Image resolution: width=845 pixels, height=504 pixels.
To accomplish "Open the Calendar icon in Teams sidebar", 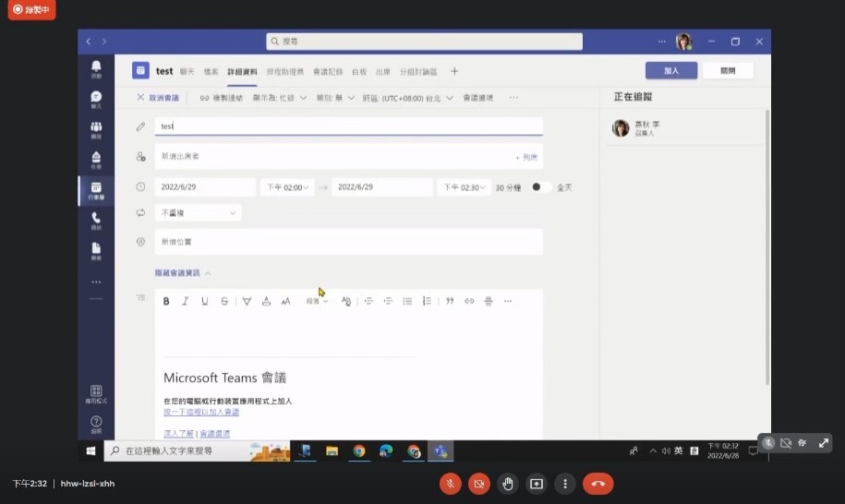I will pos(96,190).
